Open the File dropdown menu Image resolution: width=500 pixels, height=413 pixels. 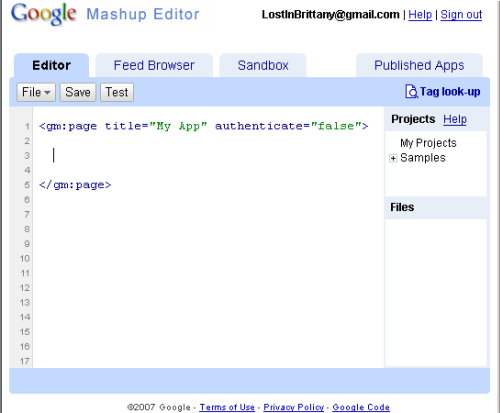point(36,92)
